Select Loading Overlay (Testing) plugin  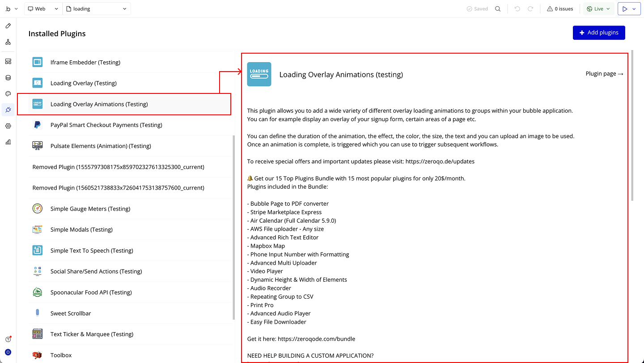click(131, 83)
